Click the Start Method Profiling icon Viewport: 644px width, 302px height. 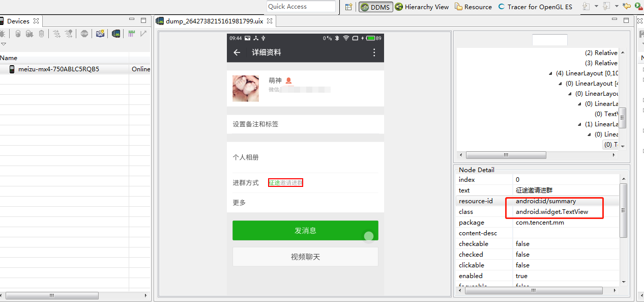[69, 34]
